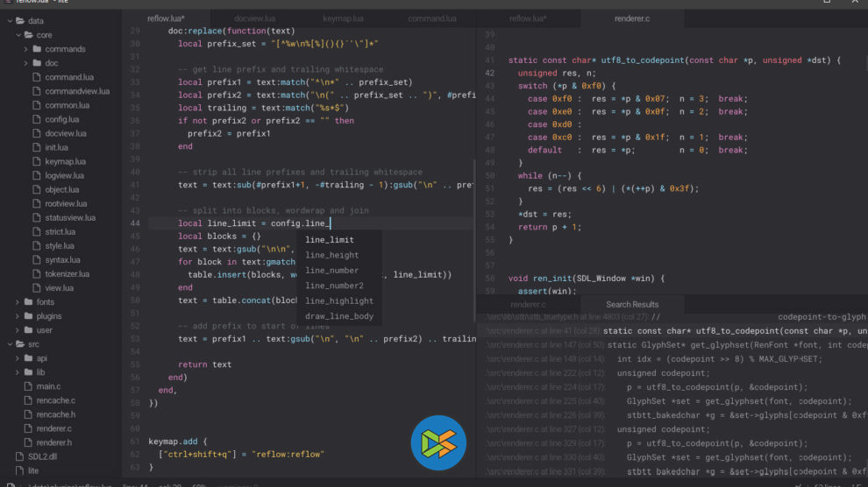Open search result for renderer.c line 224
Viewport: 868px width, 487px height.
(x=672, y=387)
